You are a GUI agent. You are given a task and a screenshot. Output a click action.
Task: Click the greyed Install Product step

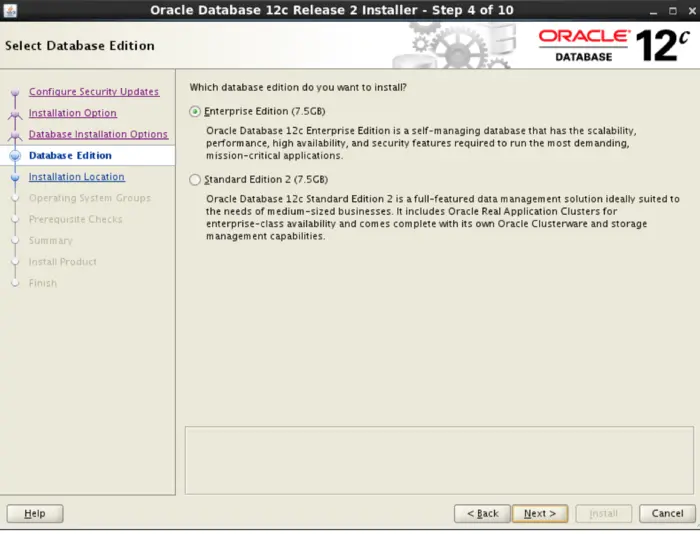[62, 262]
